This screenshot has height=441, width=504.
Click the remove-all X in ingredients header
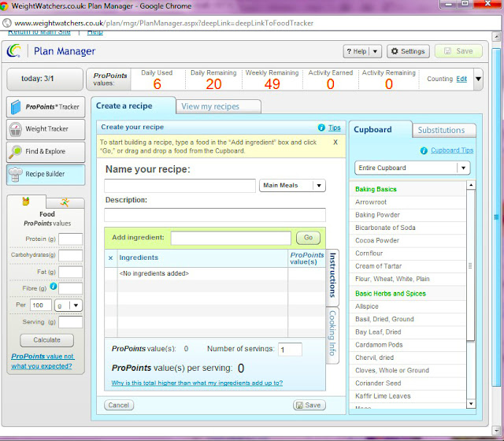[110, 258]
